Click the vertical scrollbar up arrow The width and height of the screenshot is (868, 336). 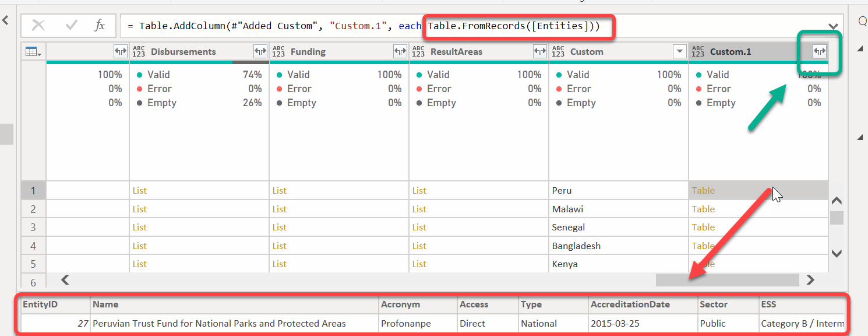[x=837, y=201]
